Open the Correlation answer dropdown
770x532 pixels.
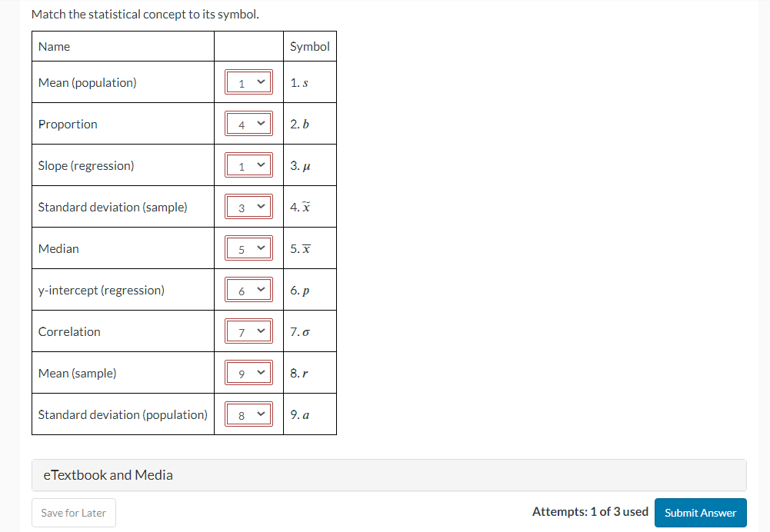pyautogui.click(x=248, y=331)
